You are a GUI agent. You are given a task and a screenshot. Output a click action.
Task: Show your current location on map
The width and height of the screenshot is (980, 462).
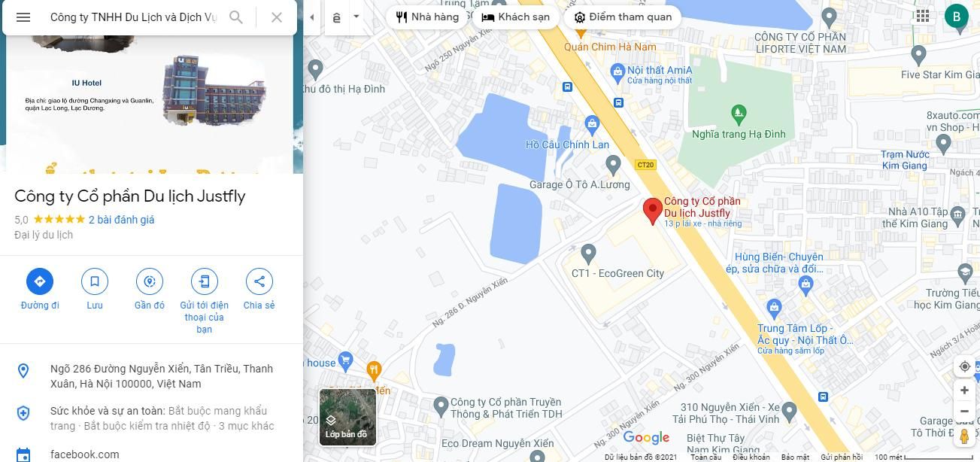pos(964,366)
